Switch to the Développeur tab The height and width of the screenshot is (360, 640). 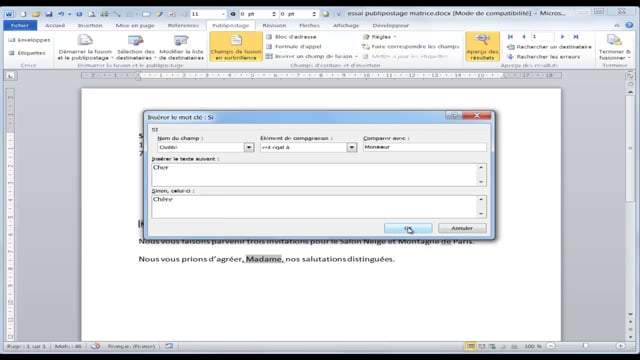[391, 25]
